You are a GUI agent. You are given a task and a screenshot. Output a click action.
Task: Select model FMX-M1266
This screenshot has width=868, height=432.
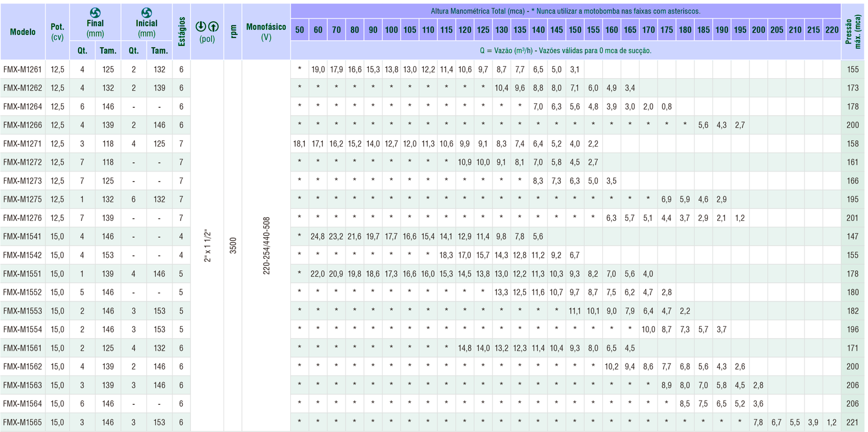(22, 125)
